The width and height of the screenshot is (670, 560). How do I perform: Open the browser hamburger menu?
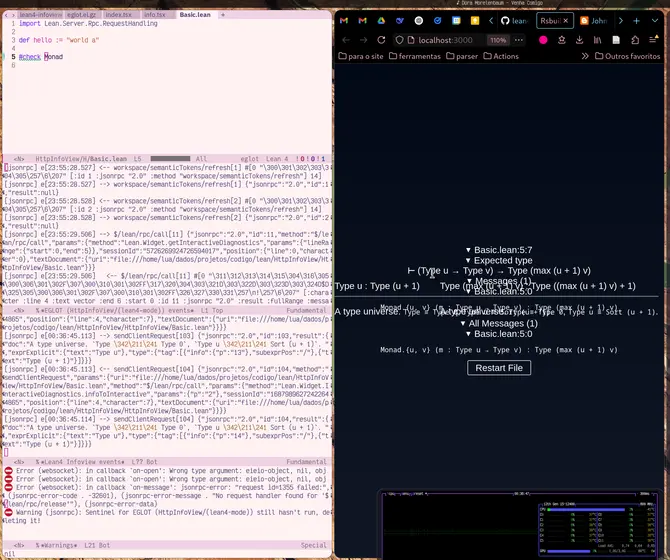pyautogui.click(x=651, y=40)
